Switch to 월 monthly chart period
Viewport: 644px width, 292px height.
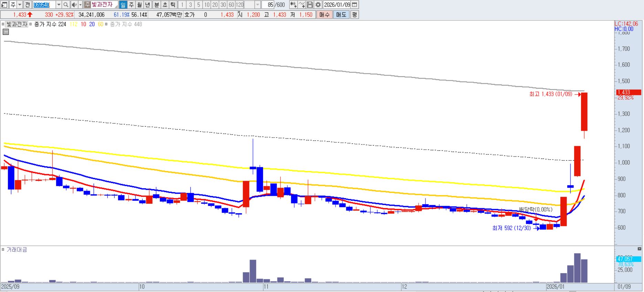tap(139, 5)
